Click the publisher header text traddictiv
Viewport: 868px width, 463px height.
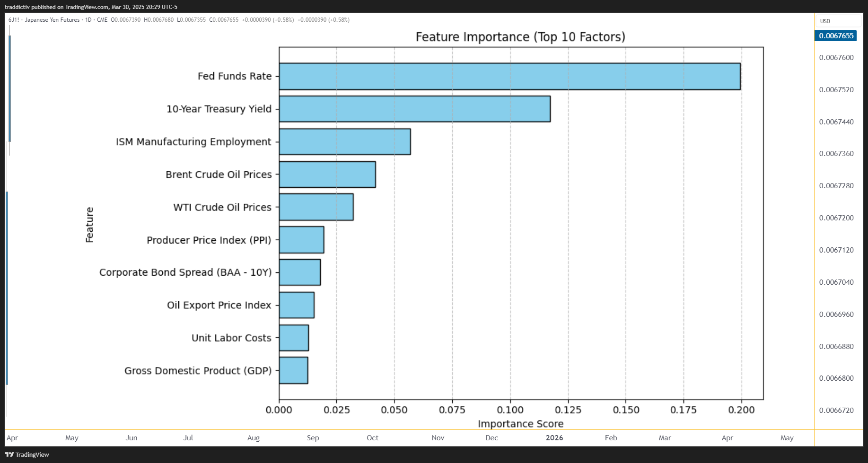pos(17,7)
